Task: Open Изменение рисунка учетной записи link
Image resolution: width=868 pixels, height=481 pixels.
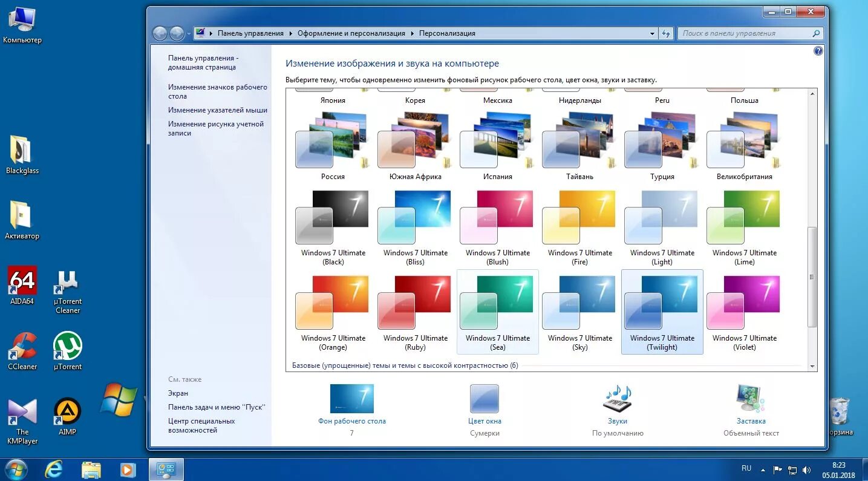Action: [x=216, y=128]
